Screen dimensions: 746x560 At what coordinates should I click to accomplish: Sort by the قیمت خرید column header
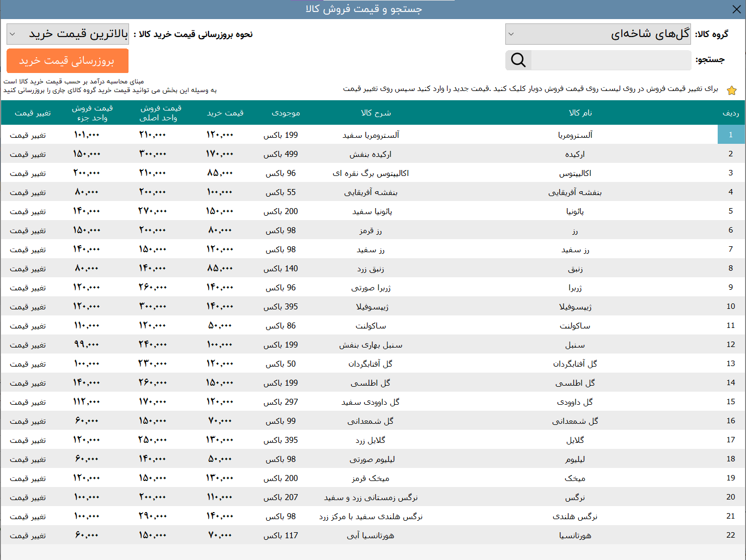pyautogui.click(x=225, y=113)
